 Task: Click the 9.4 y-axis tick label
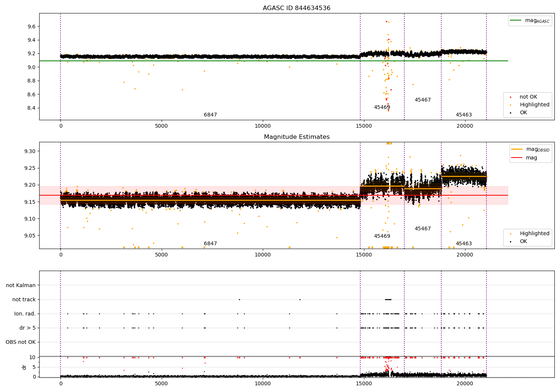[31, 40]
